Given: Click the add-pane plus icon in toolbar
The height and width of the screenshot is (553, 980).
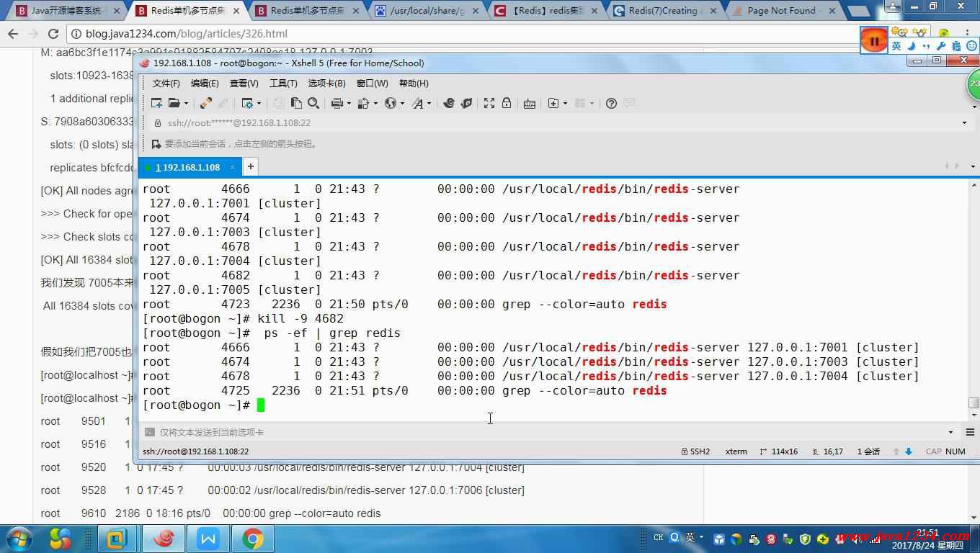Looking at the screenshot, I should tap(553, 103).
